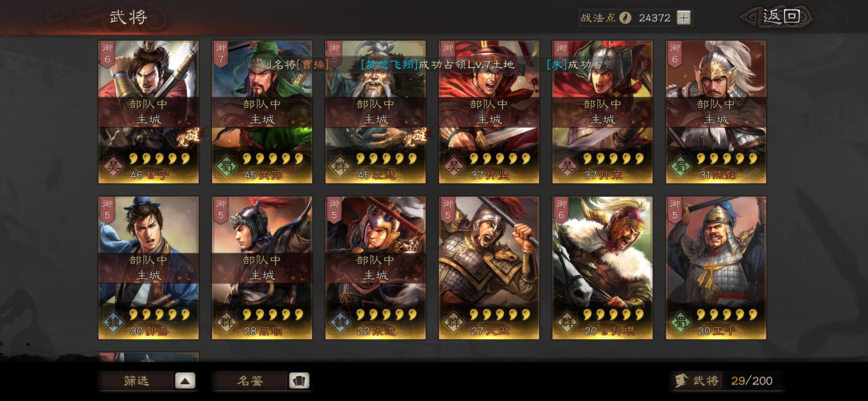Click the 群 faction badge on 文丑

coord(453,322)
